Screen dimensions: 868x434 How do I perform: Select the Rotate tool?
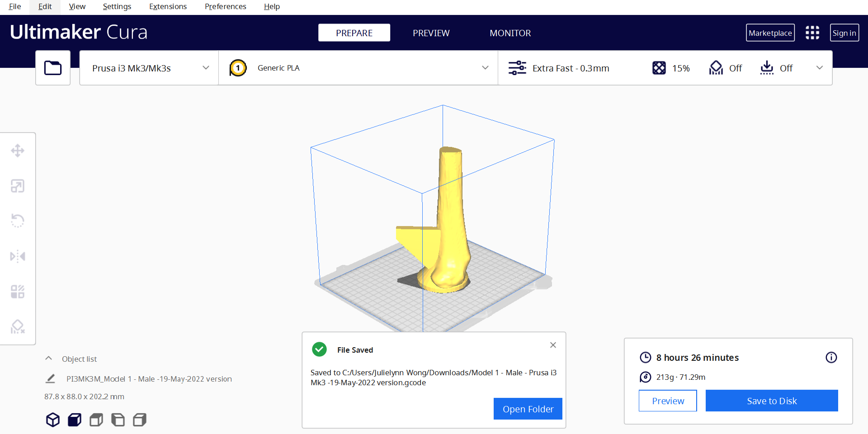pos(18,221)
